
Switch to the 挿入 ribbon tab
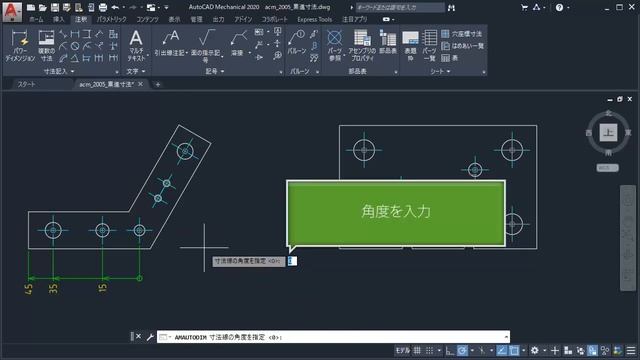[58, 19]
